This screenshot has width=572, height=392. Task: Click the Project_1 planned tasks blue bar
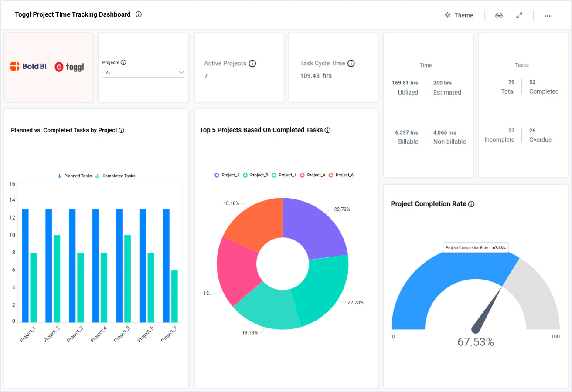(25, 266)
